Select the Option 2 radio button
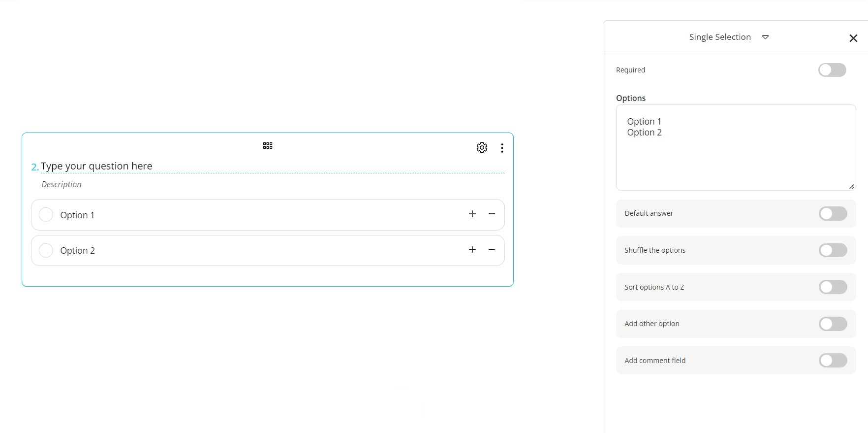 tap(46, 250)
